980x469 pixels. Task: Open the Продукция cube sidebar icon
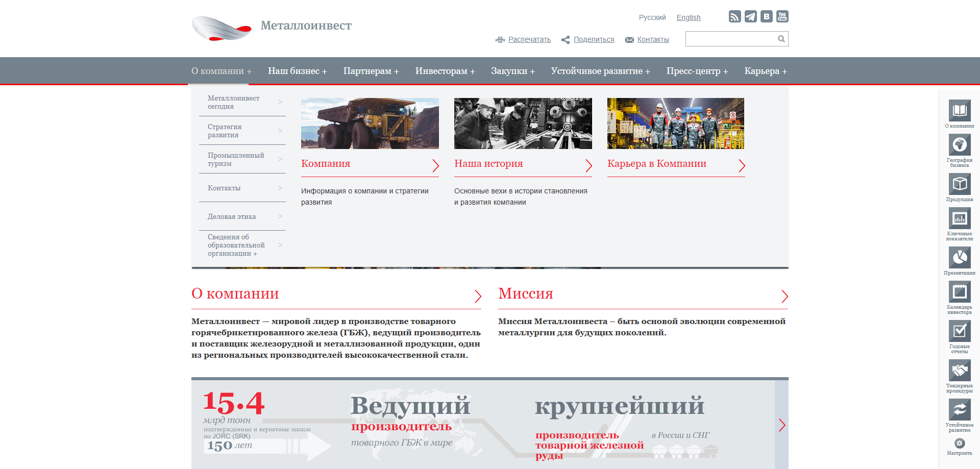click(x=960, y=184)
